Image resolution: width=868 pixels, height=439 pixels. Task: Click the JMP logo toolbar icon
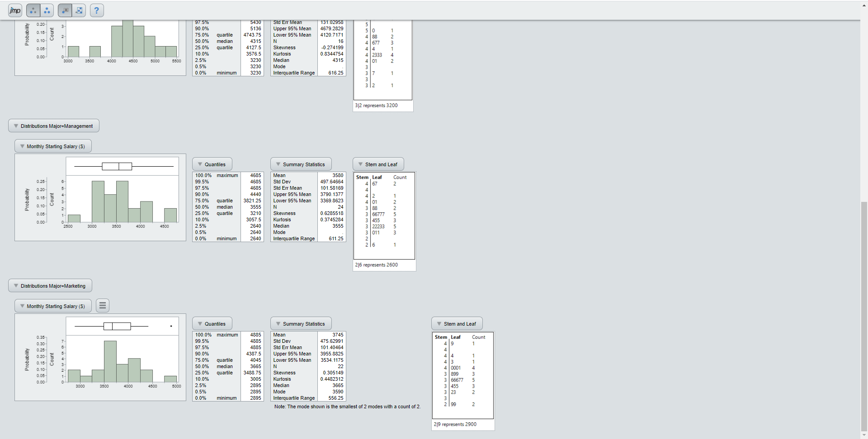coord(14,10)
